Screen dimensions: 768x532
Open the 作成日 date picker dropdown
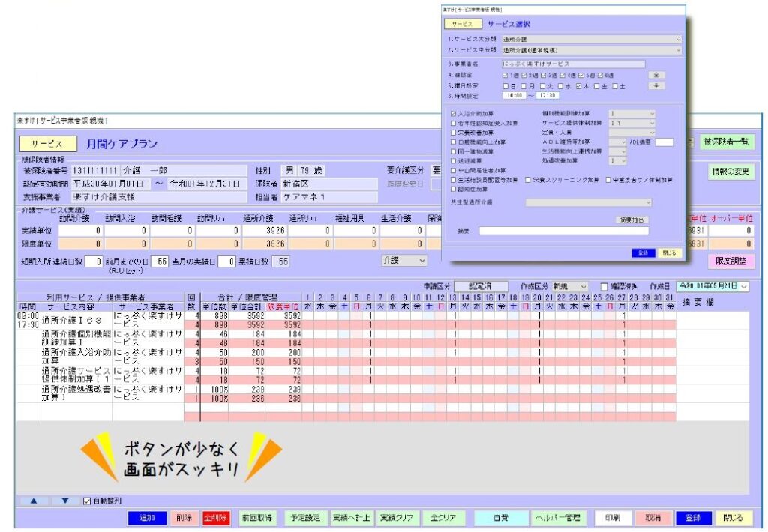pos(743,286)
